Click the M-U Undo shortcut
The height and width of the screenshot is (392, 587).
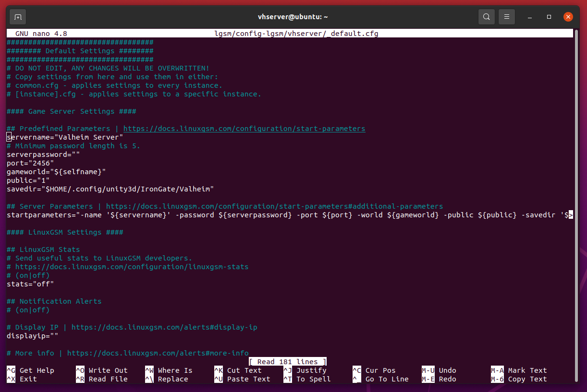tap(439, 370)
